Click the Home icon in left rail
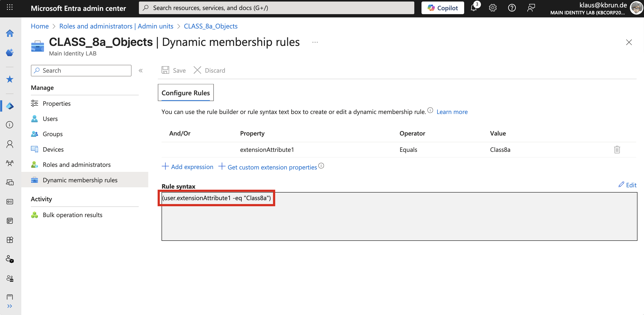644x315 pixels. tap(10, 33)
